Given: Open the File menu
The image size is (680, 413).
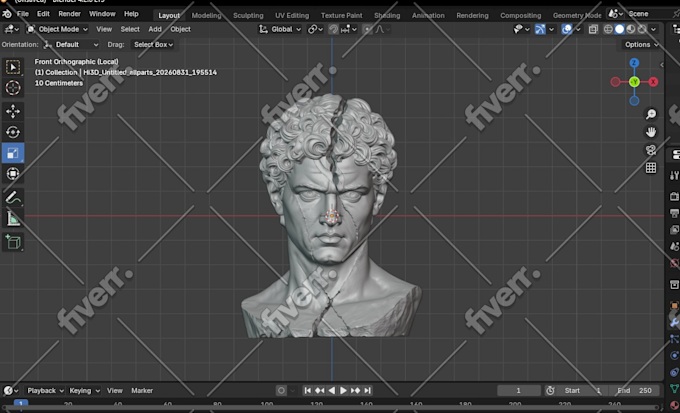Looking at the screenshot, I should pos(23,14).
